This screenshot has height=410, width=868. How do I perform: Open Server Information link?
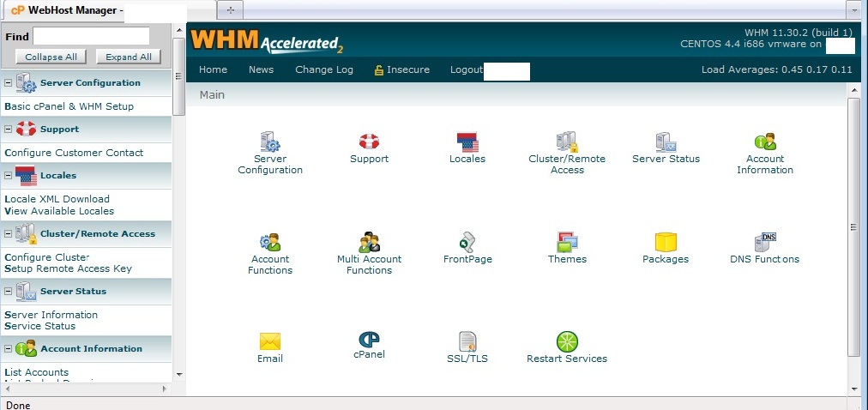point(51,315)
